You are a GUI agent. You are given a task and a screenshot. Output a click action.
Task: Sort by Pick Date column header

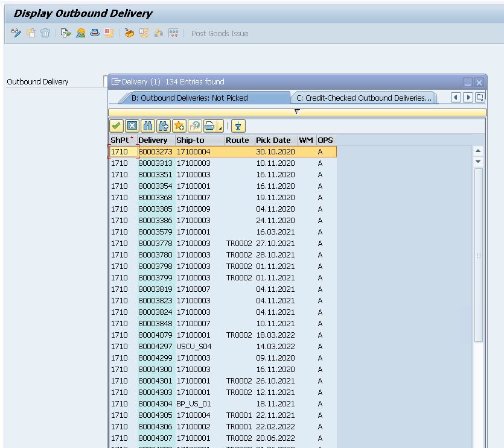pyautogui.click(x=273, y=140)
